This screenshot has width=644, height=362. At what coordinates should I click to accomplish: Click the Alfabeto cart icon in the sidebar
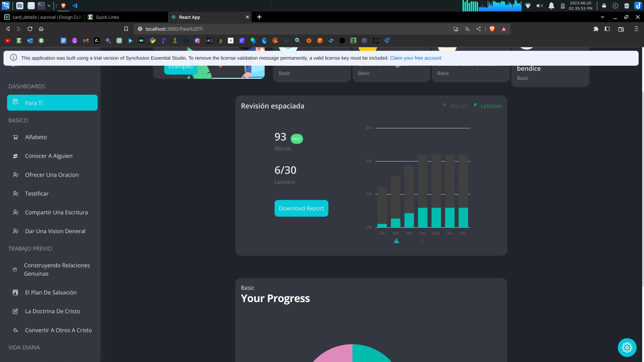(15, 137)
